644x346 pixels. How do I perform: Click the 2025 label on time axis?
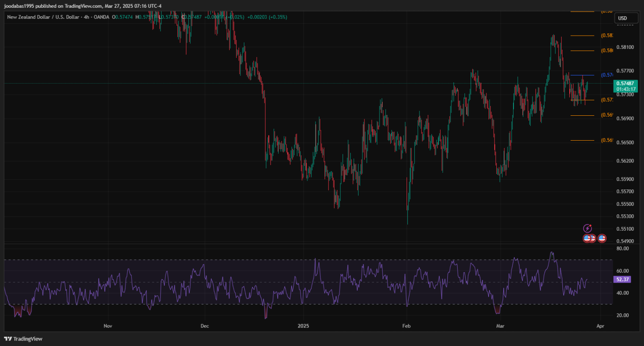click(x=303, y=326)
